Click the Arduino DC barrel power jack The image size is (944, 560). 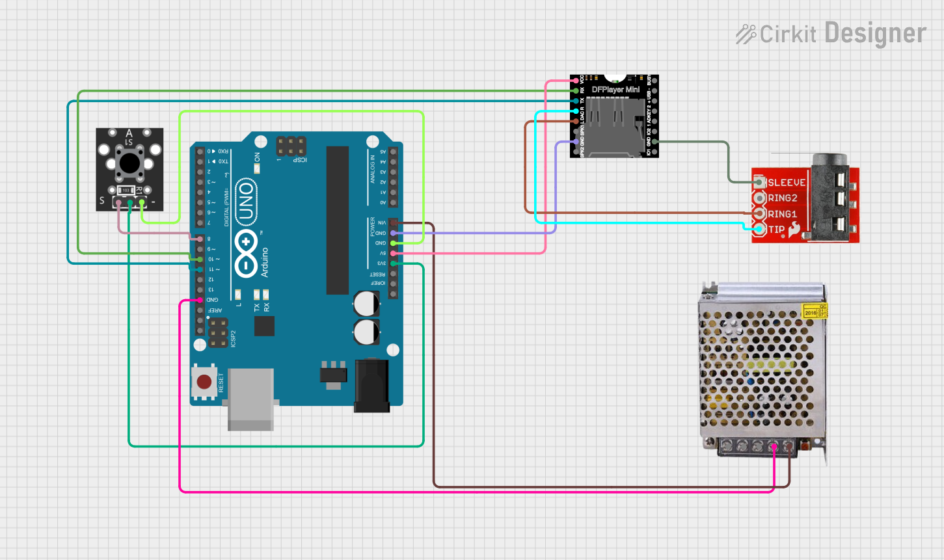[x=371, y=386]
